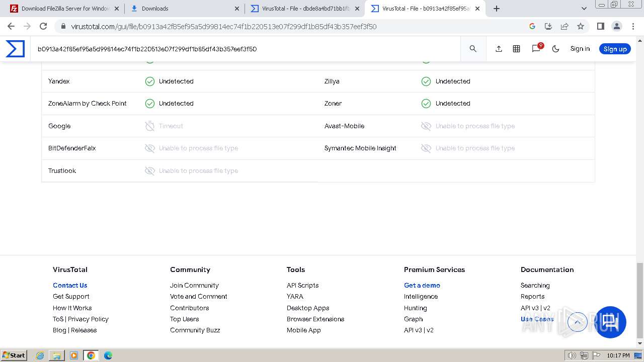
Task: Click the browser back arrow
Action: click(x=11, y=26)
